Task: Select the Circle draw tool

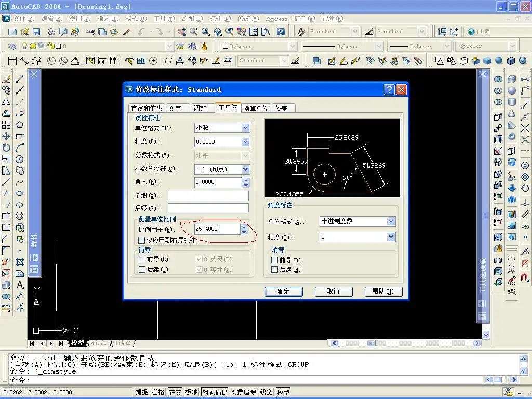Action: click(x=20, y=159)
